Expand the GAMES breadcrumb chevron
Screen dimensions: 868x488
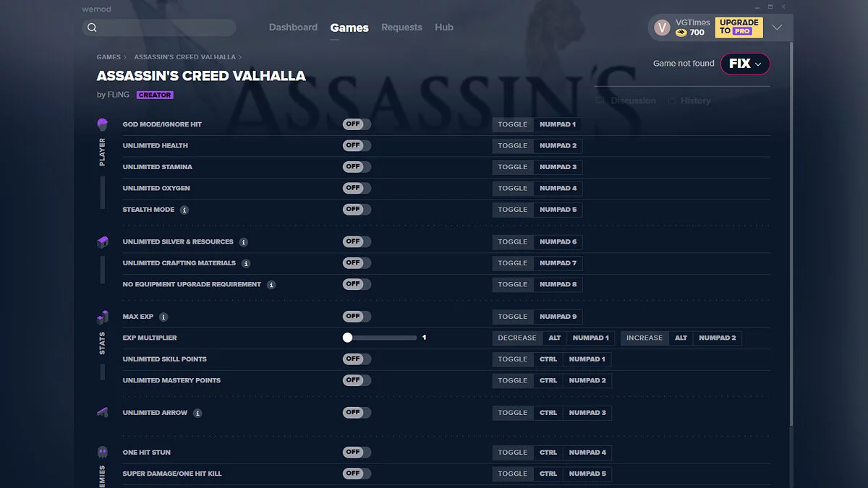tap(125, 57)
